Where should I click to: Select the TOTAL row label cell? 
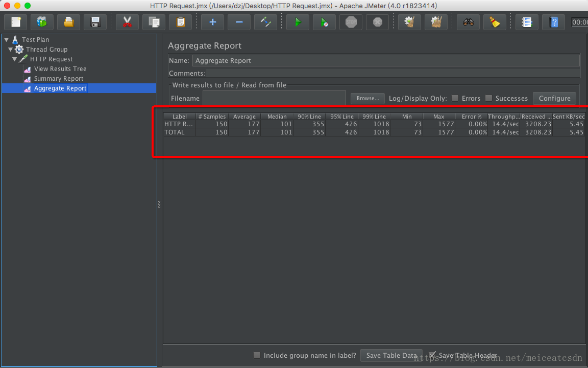(x=180, y=132)
